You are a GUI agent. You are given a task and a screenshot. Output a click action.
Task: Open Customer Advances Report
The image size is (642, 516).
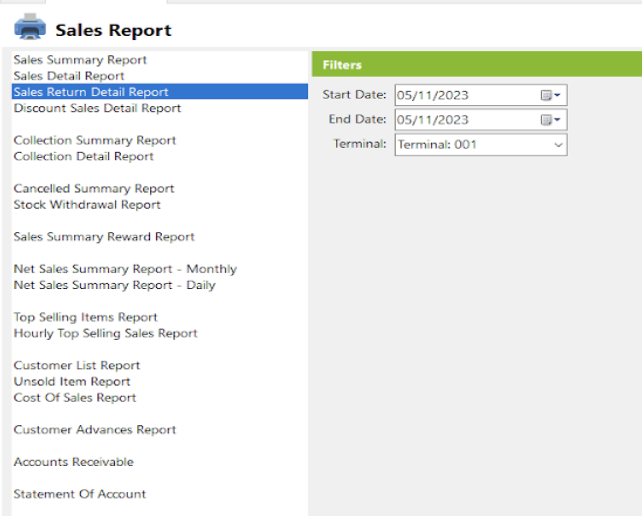pyautogui.click(x=95, y=430)
